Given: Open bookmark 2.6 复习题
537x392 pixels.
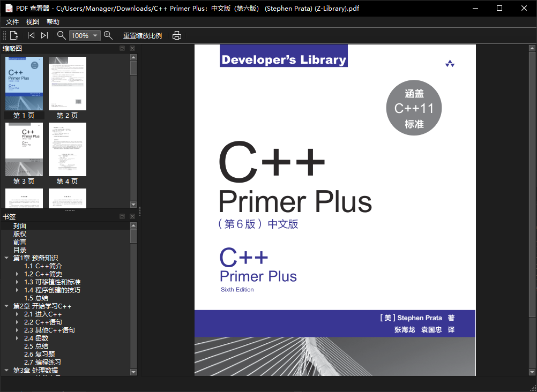Looking at the screenshot, I should [x=39, y=355].
